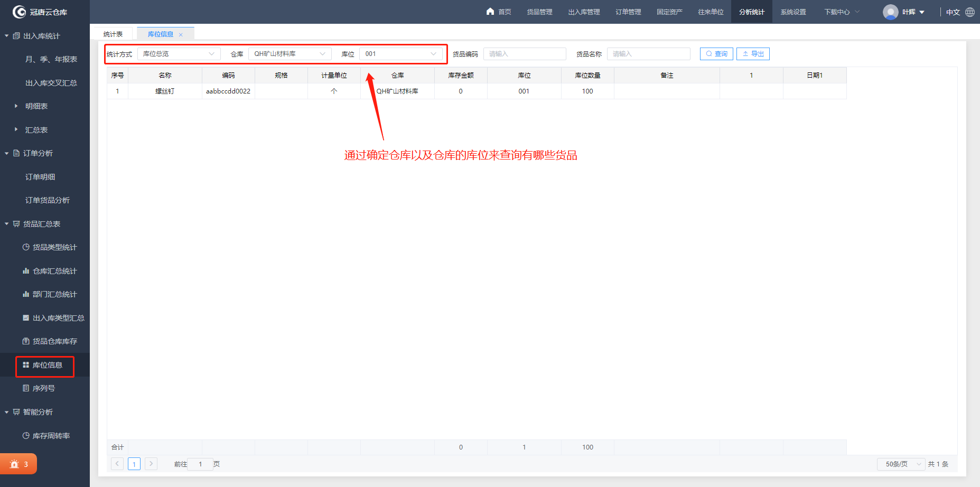Image resolution: width=980 pixels, height=487 pixels.
Task: Open 订单明细 in sidebar
Action: (40, 177)
